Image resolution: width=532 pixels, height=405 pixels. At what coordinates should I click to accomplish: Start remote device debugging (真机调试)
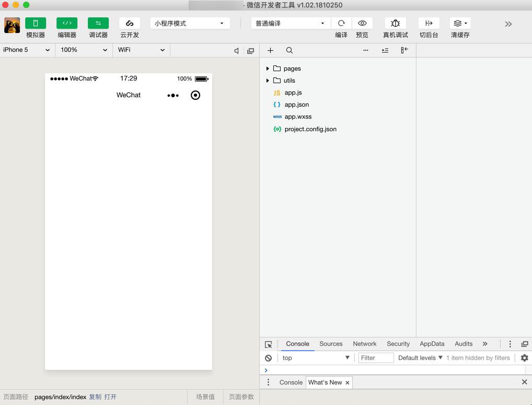395,23
